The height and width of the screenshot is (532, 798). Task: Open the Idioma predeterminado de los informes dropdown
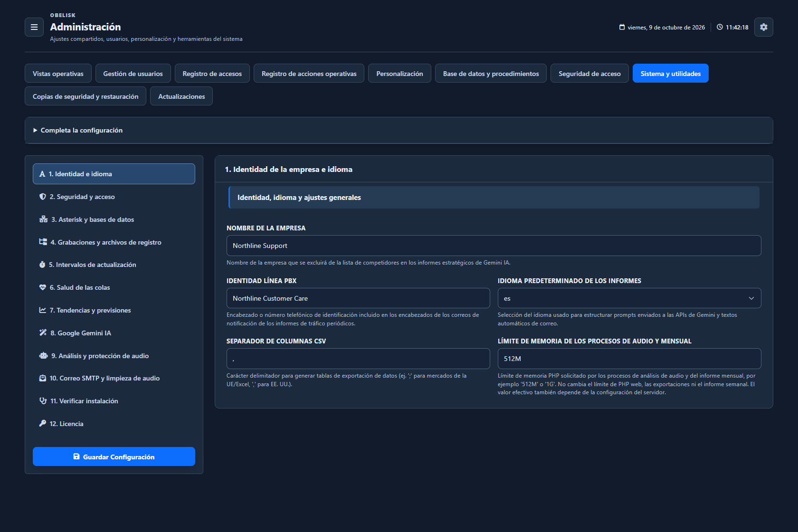[x=629, y=298]
